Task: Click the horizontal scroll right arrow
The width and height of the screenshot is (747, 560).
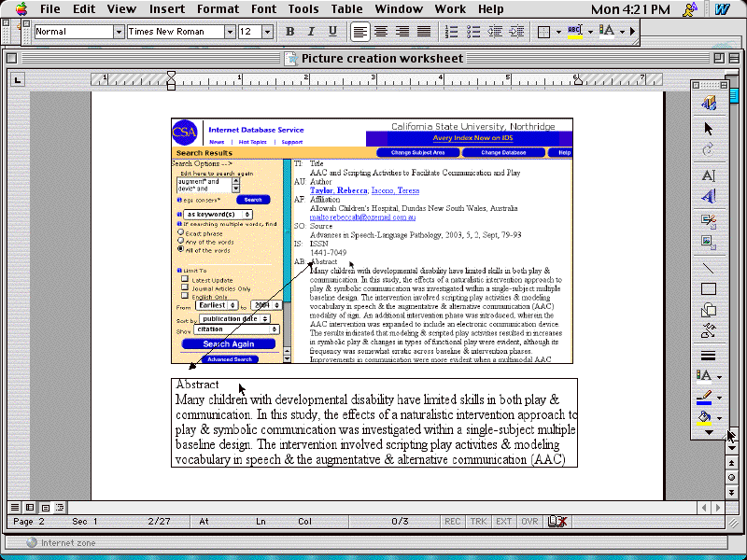Action: click(718, 508)
